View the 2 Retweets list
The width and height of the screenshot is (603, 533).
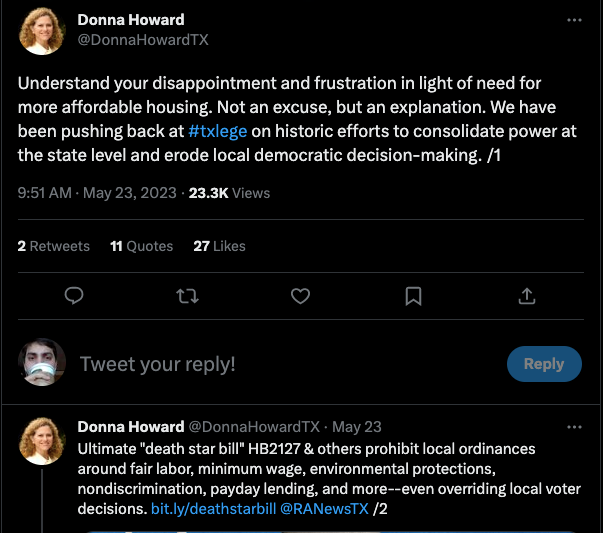click(53, 246)
